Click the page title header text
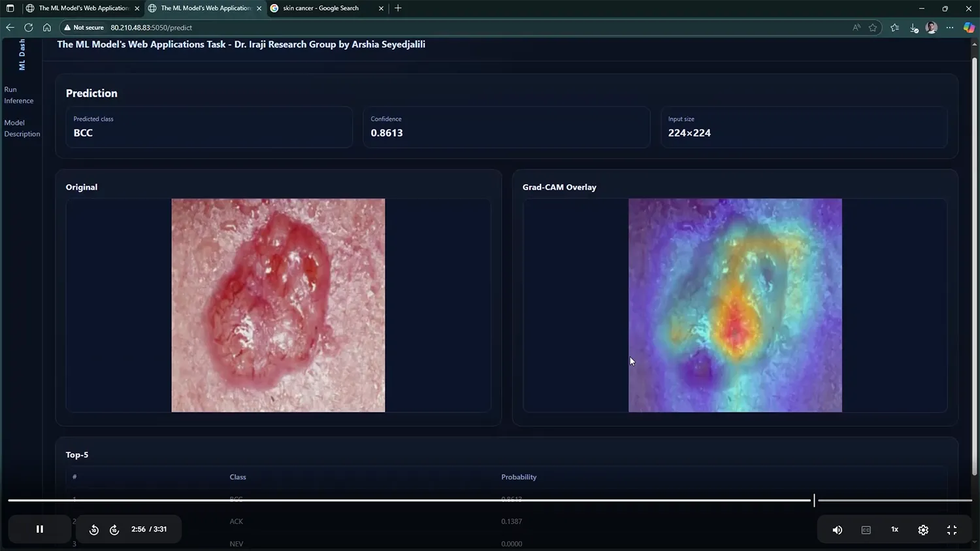 tap(241, 44)
